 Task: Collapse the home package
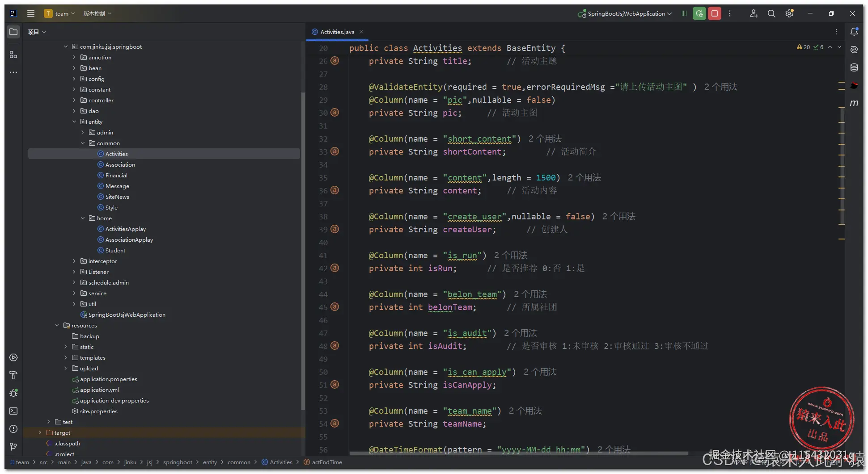coord(83,218)
